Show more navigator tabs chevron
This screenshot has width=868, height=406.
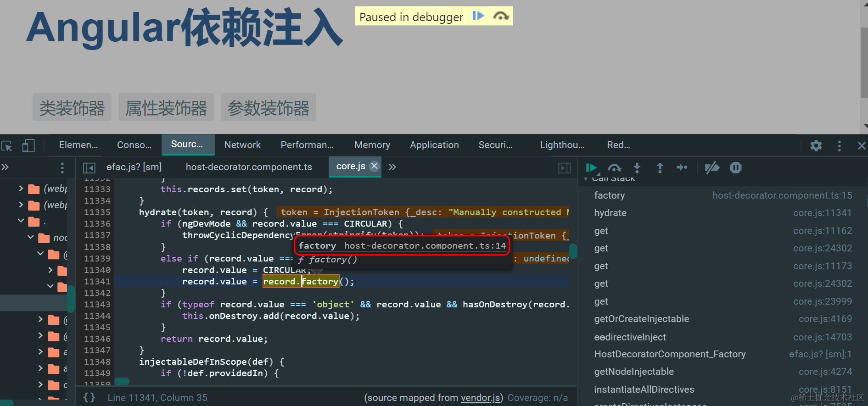5,167
